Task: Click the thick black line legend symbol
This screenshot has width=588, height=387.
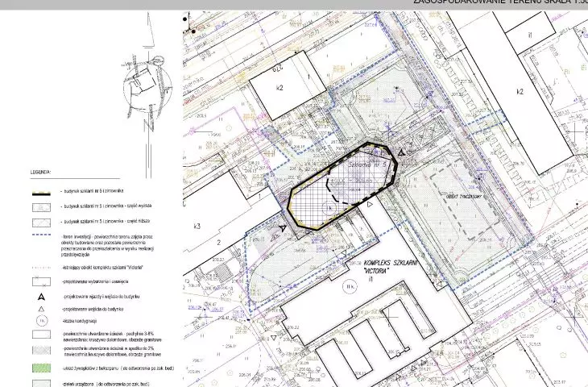Action: (41, 193)
